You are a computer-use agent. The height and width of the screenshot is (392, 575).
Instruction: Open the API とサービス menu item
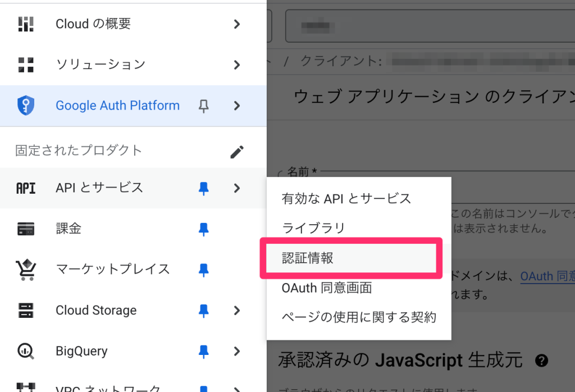(x=133, y=188)
